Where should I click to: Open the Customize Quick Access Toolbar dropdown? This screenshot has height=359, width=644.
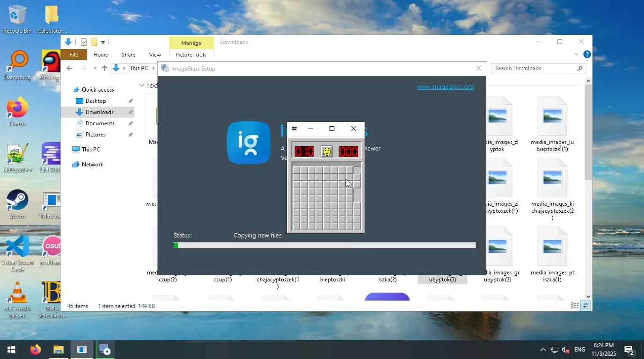103,43
